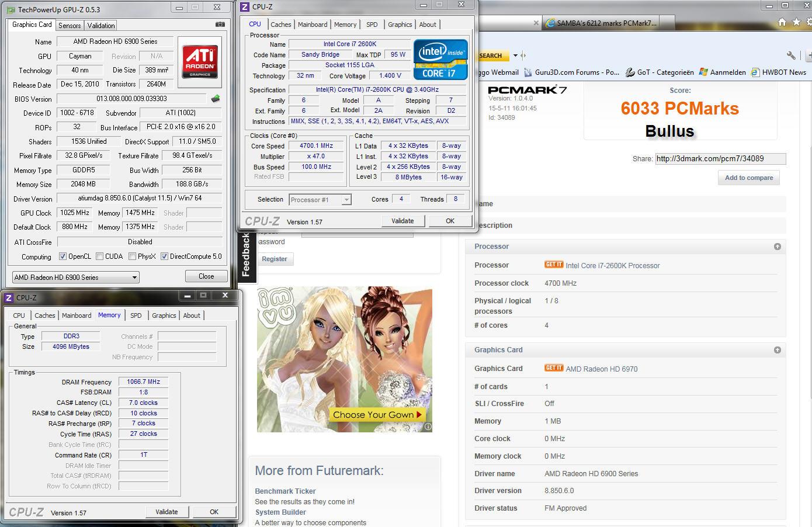812x527 pixels.
Task: Open the Intel Core i7-2600K Processor link
Action: tap(612, 265)
